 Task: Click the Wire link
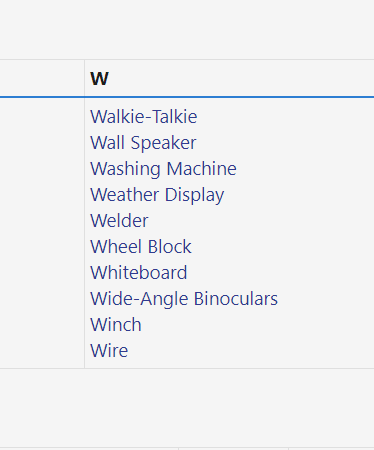coord(109,351)
